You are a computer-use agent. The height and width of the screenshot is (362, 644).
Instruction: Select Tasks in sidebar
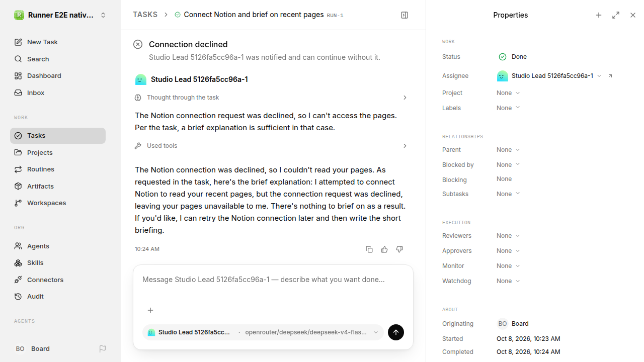click(58, 136)
